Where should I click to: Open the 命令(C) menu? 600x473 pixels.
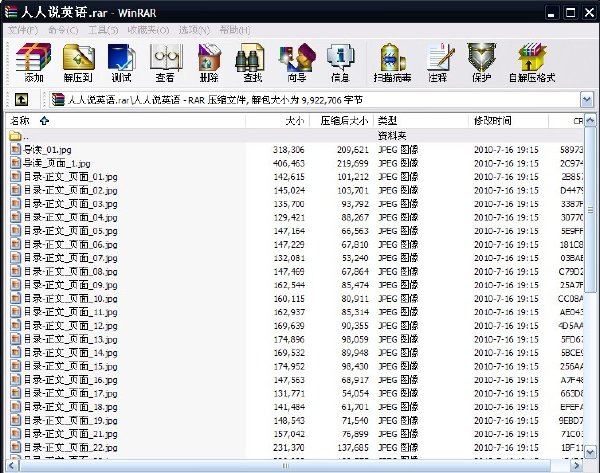pos(63,30)
